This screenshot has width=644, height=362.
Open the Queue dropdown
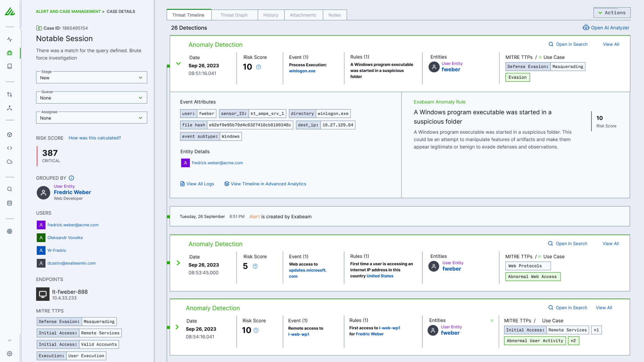coord(91,98)
